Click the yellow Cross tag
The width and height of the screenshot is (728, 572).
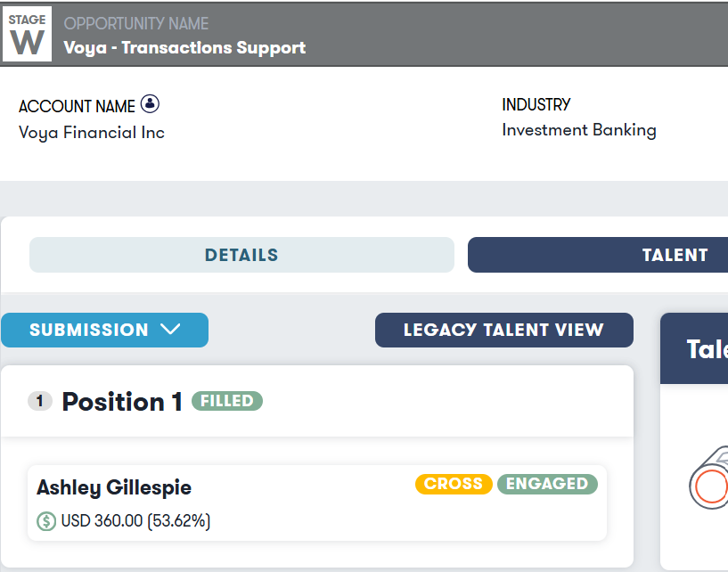click(454, 484)
